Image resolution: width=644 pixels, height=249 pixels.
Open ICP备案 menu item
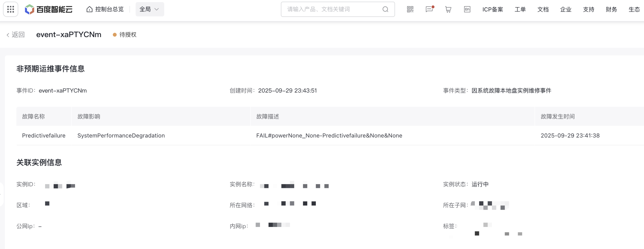pyautogui.click(x=492, y=10)
